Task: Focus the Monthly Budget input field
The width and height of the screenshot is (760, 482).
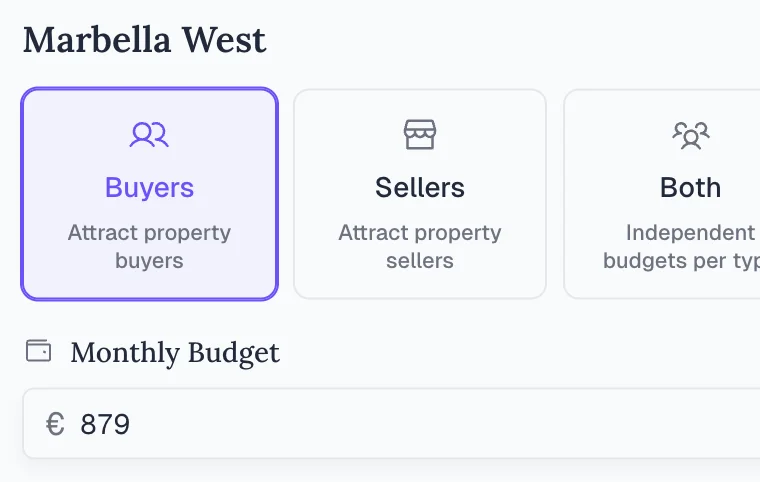Action: 400,424
